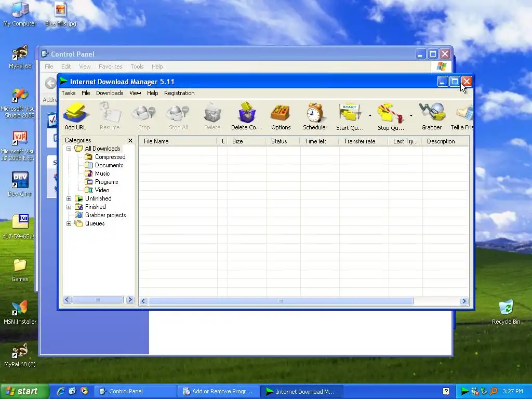The image size is (532, 399).
Task: Click the download list horizontal scrollbar thumb
Action: [x=281, y=301]
